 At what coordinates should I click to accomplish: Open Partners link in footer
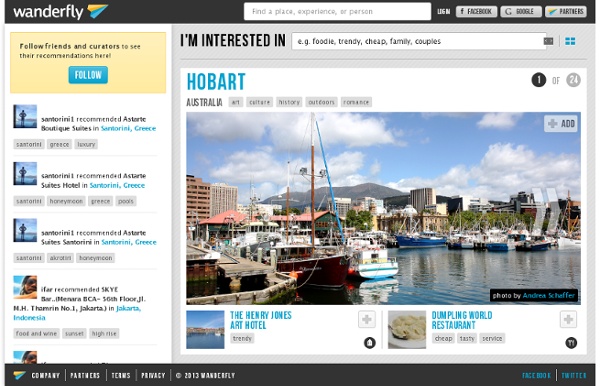[x=85, y=375]
